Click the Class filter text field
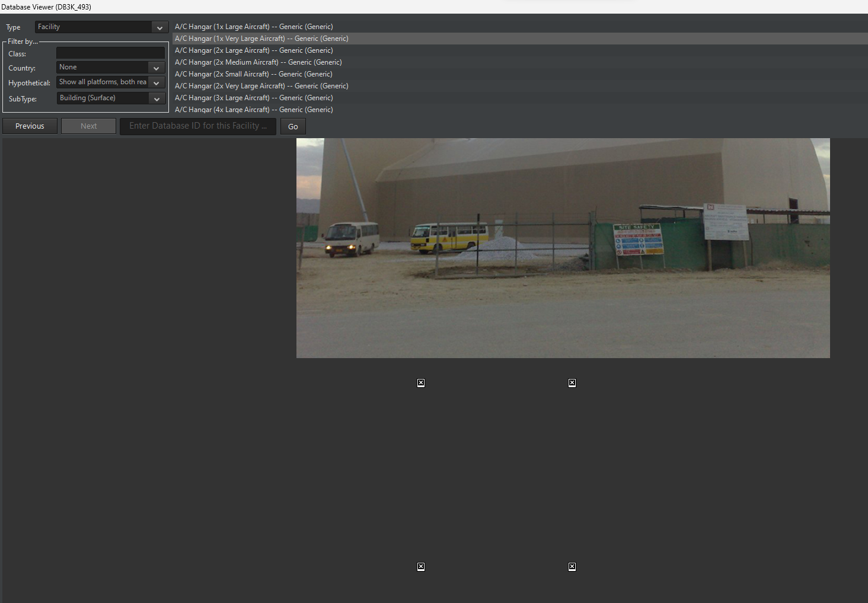 pos(110,53)
